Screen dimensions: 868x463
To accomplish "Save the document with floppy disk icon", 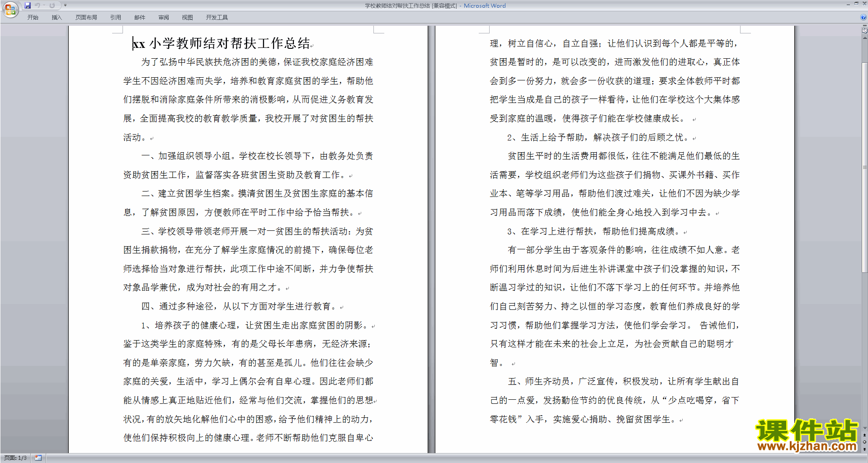I will tap(28, 5).
